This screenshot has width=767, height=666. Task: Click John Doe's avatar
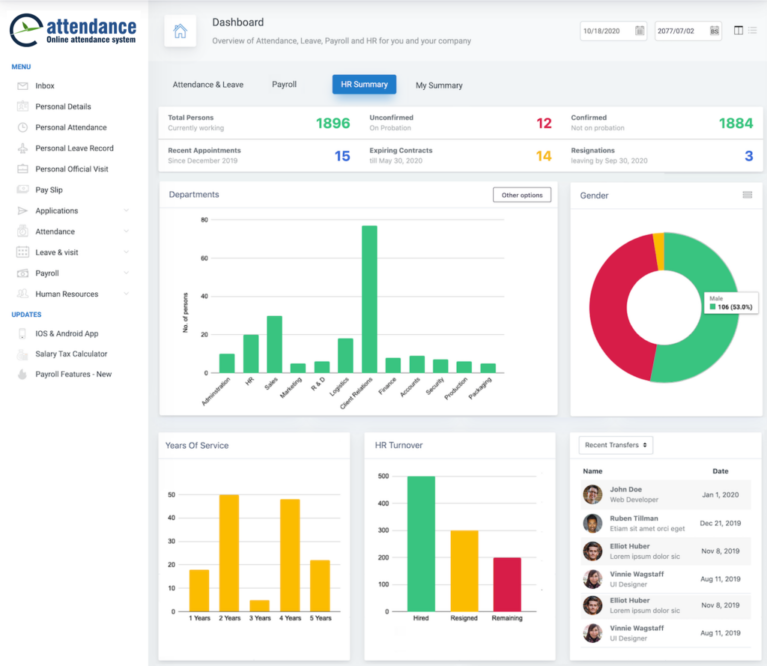[x=592, y=494]
